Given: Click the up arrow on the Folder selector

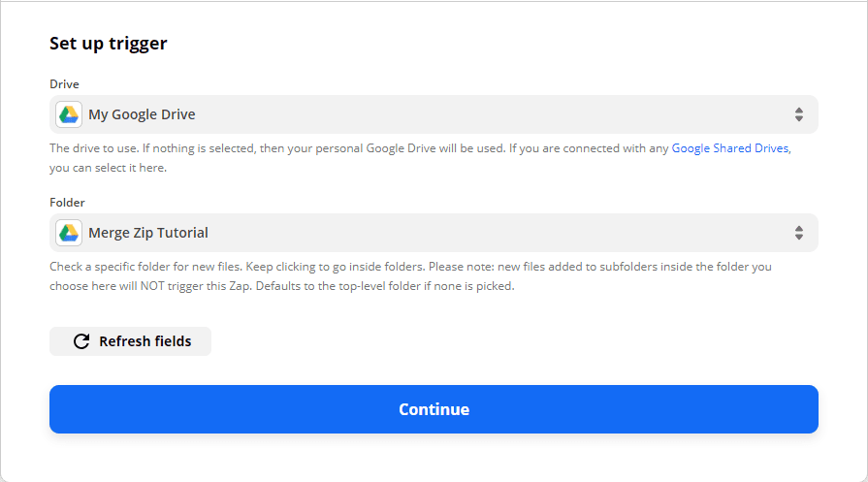Looking at the screenshot, I should pos(799,228).
